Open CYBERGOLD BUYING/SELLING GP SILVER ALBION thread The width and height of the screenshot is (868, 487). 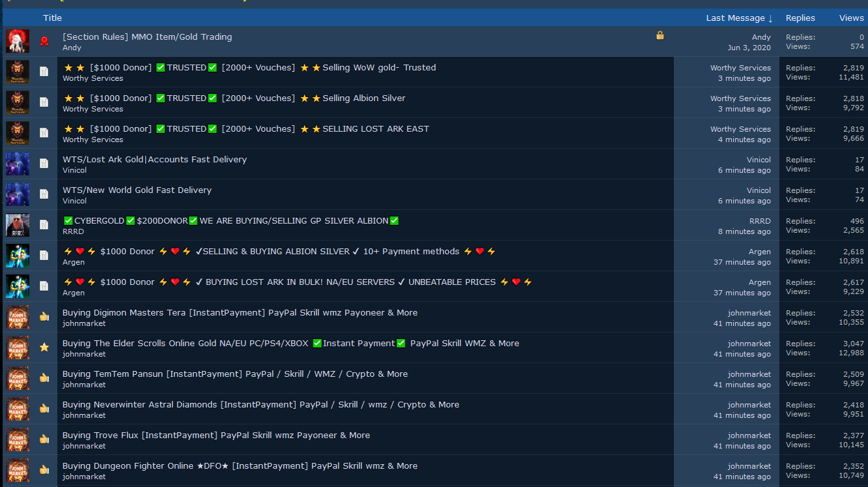pyautogui.click(x=231, y=220)
